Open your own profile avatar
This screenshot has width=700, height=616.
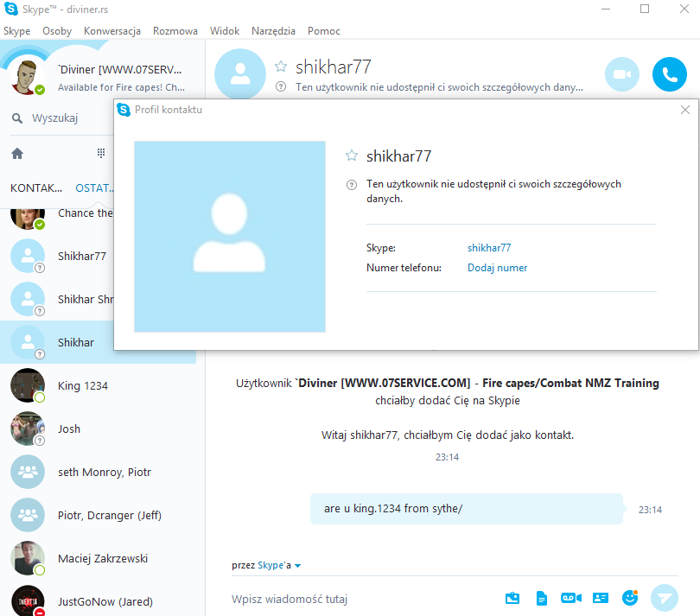pyautogui.click(x=27, y=77)
